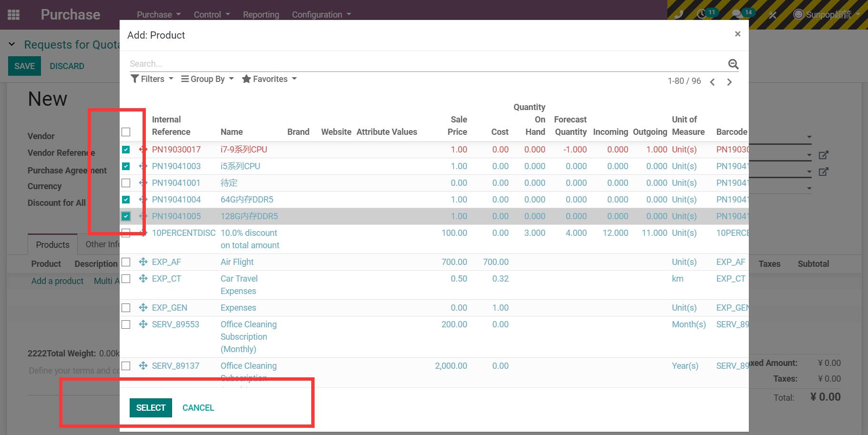The height and width of the screenshot is (435, 868).
Task: Click the drag handle of PN19041003 row
Action: click(143, 166)
